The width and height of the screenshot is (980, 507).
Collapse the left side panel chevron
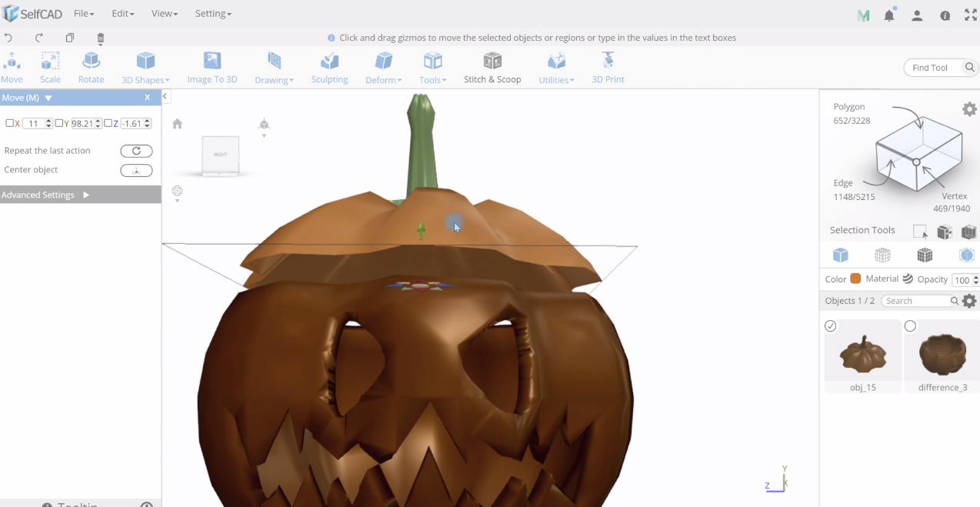tap(165, 96)
